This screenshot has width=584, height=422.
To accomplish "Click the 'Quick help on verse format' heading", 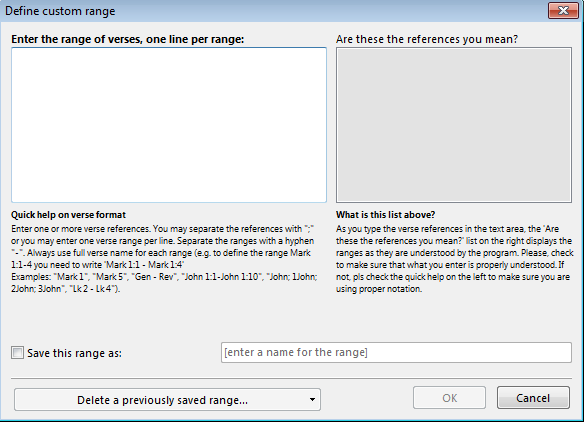I will coord(69,215).
